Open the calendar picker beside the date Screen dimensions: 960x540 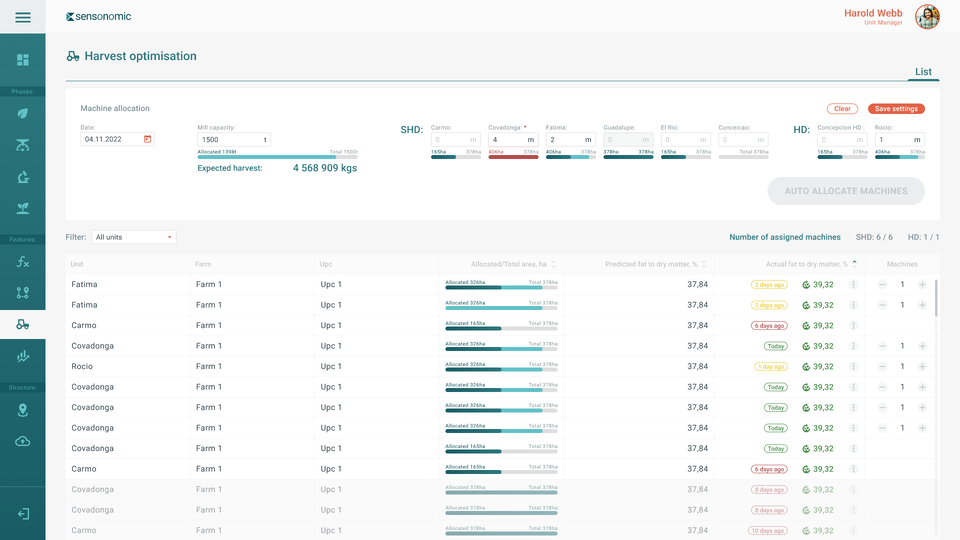pyautogui.click(x=148, y=139)
